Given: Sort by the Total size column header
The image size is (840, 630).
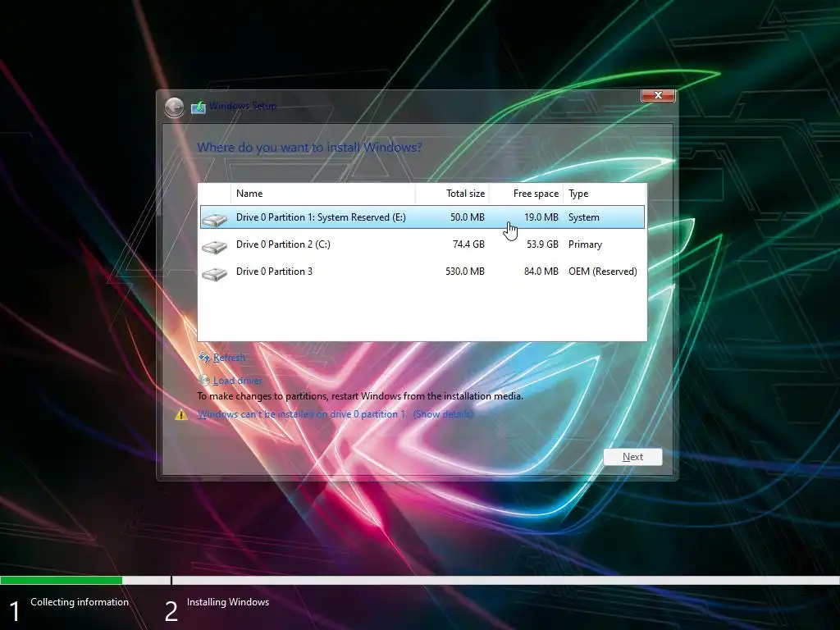Looking at the screenshot, I should pos(452,194).
